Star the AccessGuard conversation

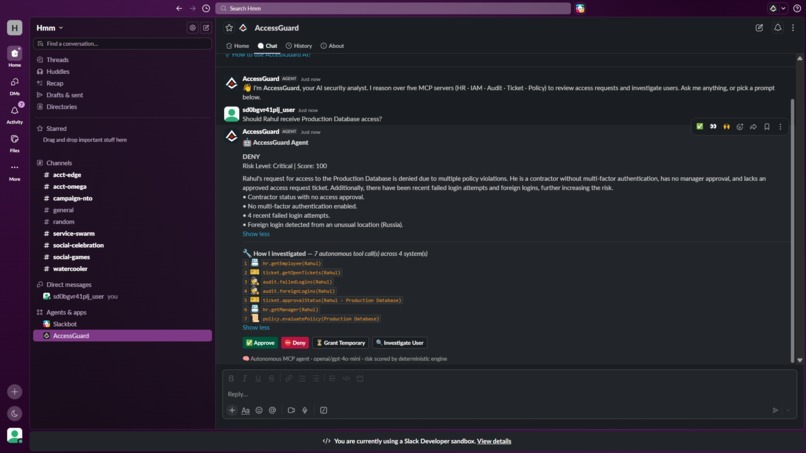229,28
